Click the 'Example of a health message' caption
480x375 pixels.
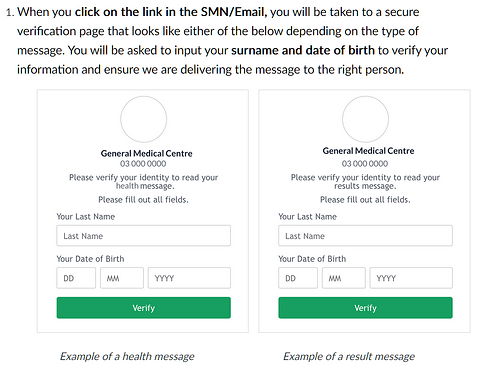coord(127,356)
